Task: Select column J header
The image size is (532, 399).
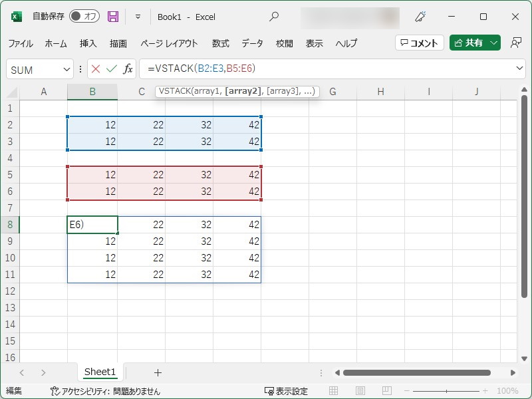Action: [x=476, y=92]
